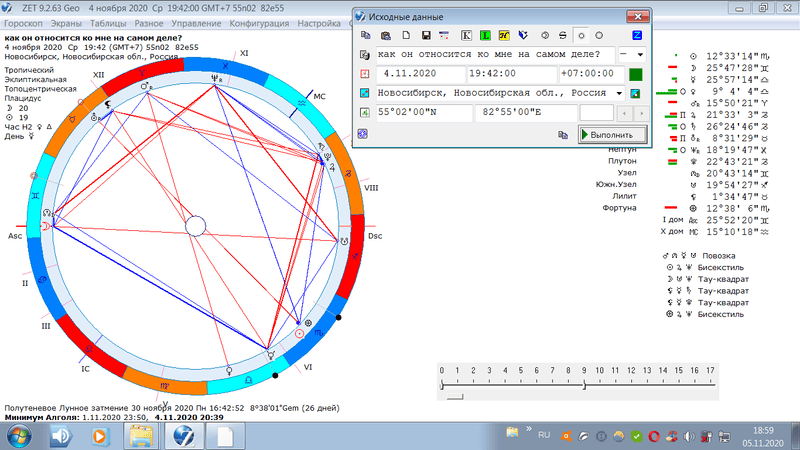
Task: Open the atlas map icon beside location
Action: click(634, 94)
